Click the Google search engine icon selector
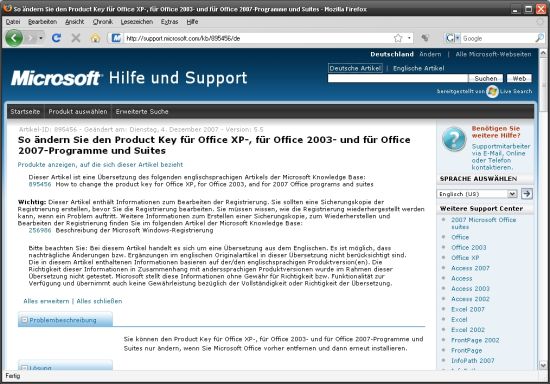This screenshot has height=384, width=550. tap(452, 38)
